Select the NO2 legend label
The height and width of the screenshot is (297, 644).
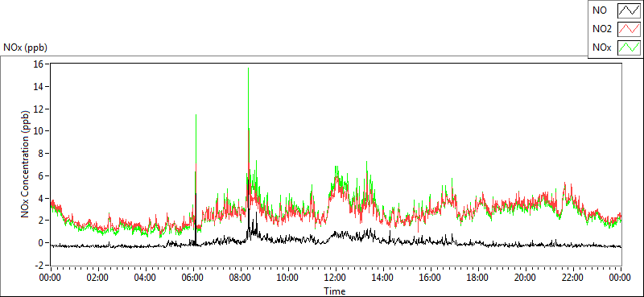[601, 30]
